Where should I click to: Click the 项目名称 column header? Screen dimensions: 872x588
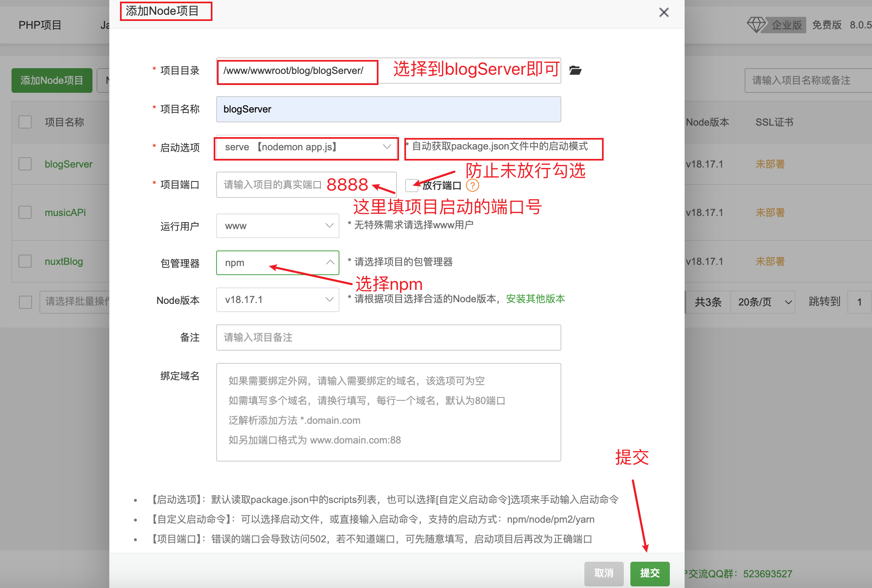[x=65, y=122]
